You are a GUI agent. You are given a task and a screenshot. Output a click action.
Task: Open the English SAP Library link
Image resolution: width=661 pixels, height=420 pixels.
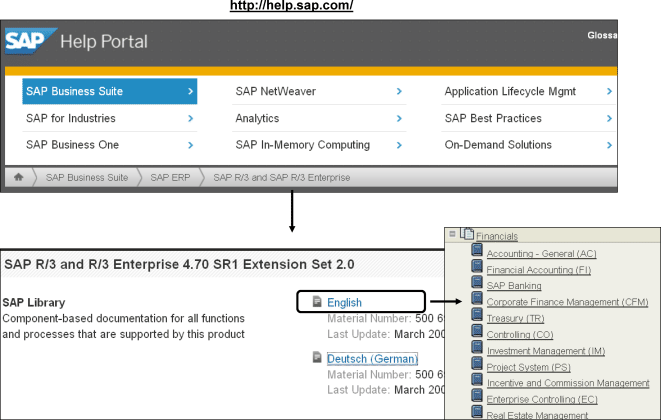pyautogui.click(x=344, y=302)
